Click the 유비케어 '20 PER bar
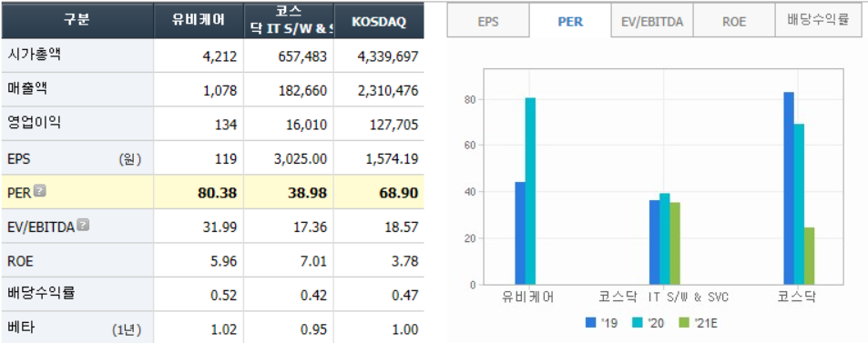The image size is (868, 343). click(530, 191)
